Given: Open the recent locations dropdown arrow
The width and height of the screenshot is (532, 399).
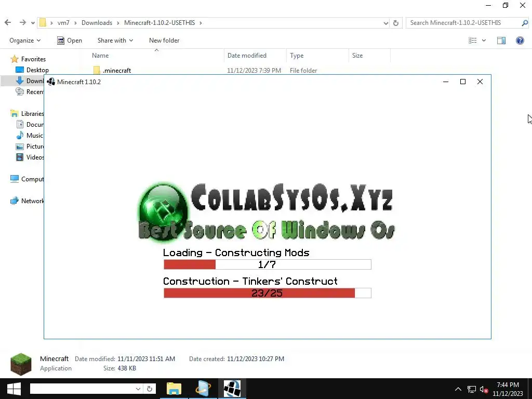Looking at the screenshot, I should 33,23.
